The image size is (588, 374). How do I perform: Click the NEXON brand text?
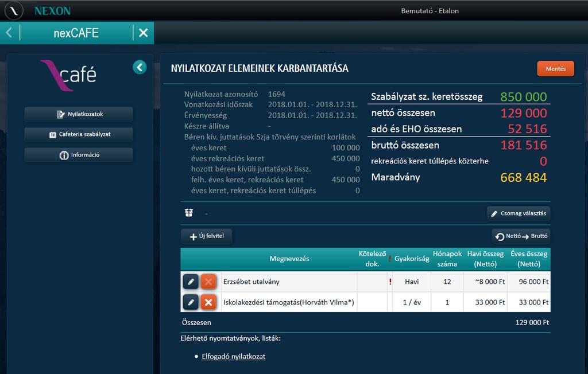(52, 11)
